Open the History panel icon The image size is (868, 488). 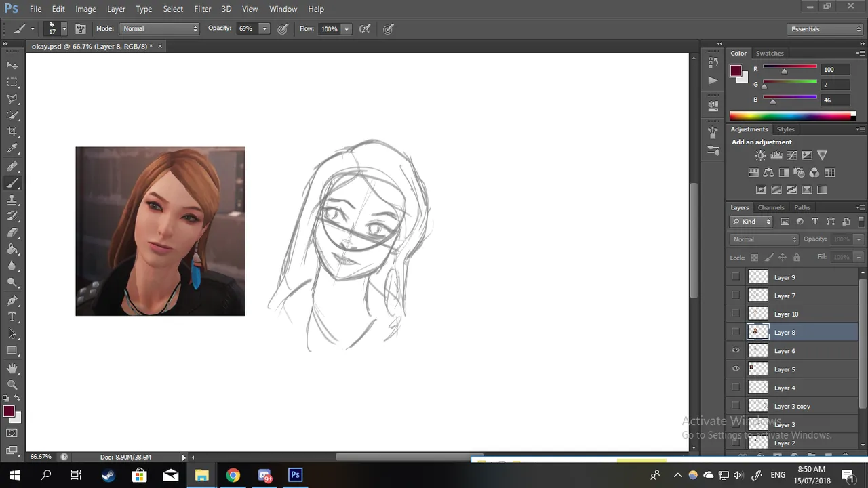coord(713,62)
